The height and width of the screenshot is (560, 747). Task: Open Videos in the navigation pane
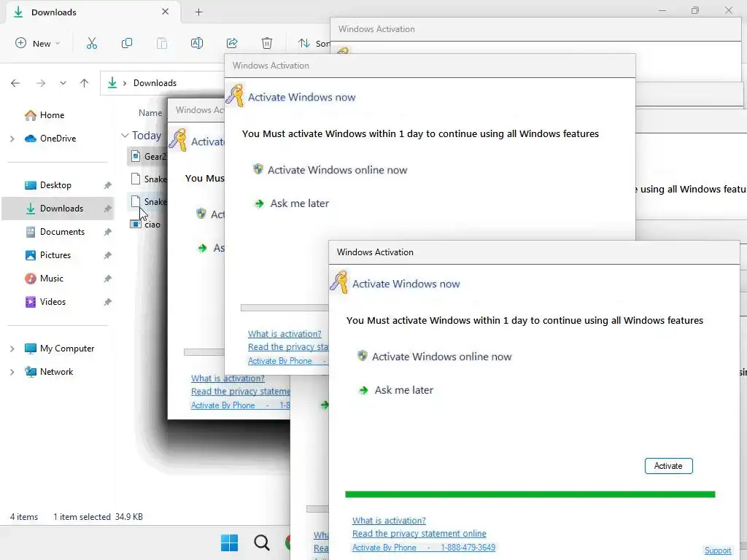tap(53, 301)
